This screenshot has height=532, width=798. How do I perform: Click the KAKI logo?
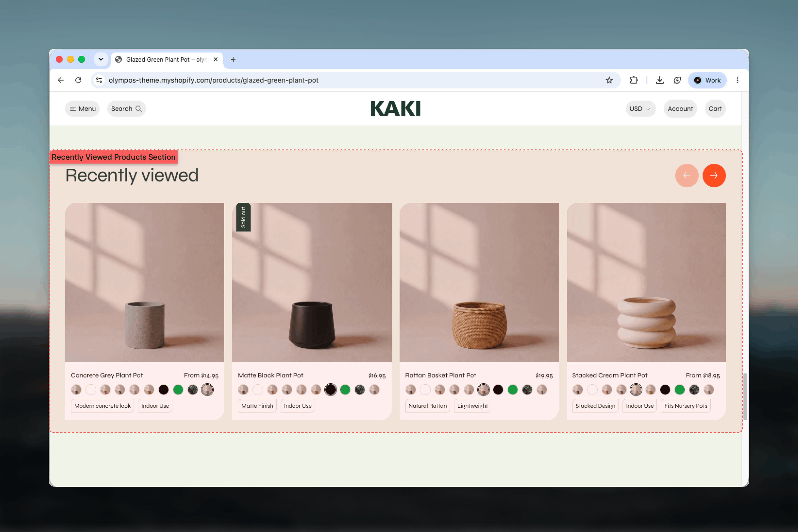395,109
